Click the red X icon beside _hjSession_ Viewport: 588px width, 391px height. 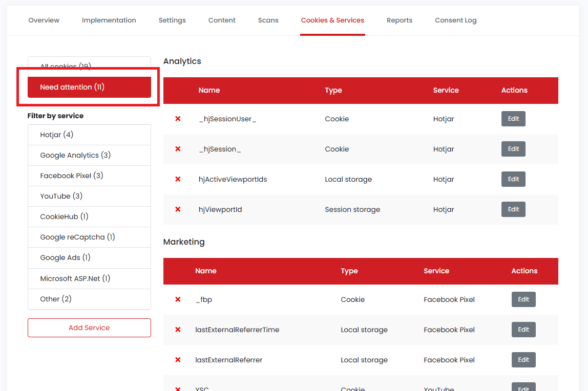(178, 149)
